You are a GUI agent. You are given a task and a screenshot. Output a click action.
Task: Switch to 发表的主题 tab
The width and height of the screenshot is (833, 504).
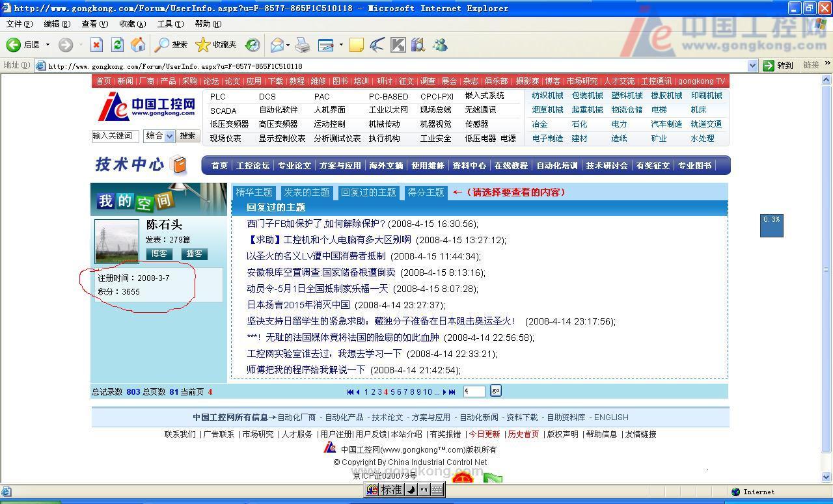tap(307, 192)
